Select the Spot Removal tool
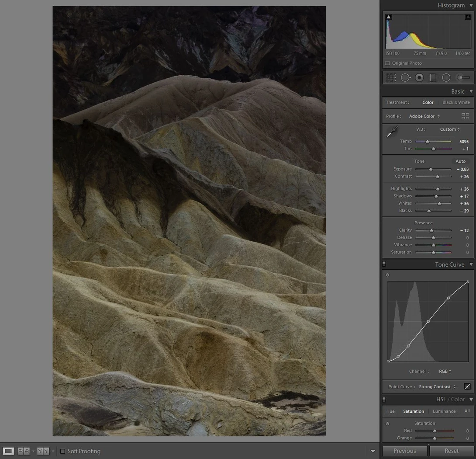Viewport: 476px width, 459px height. click(x=406, y=78)
